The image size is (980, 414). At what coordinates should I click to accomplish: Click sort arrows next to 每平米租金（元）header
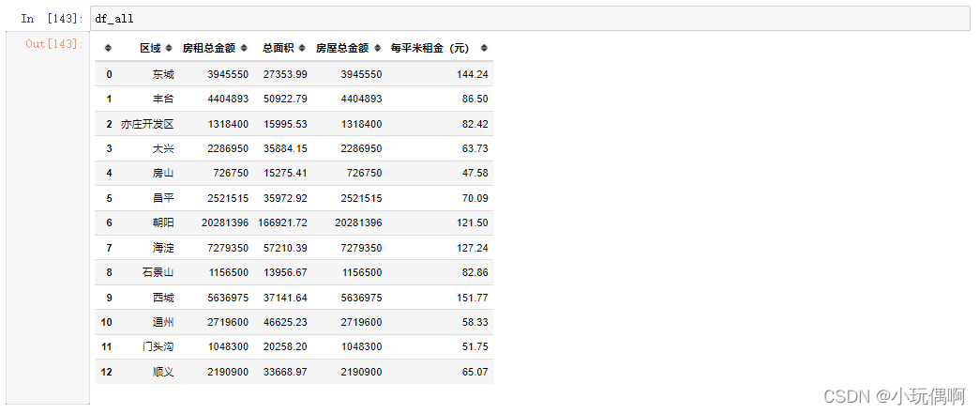pos(484,48)
